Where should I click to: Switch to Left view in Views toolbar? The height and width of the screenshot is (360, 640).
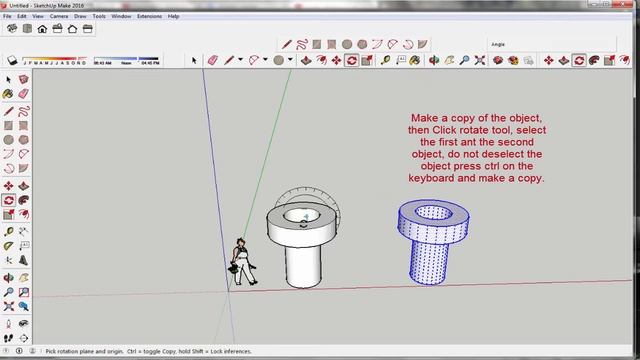coord(88,29)
